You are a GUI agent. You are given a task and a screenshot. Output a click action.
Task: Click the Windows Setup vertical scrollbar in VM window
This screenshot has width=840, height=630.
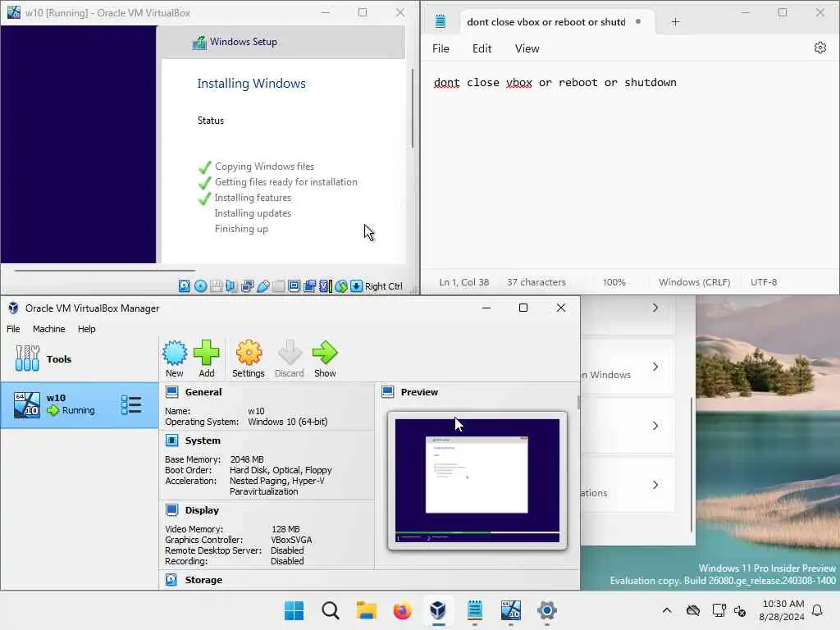click(413, 109)
